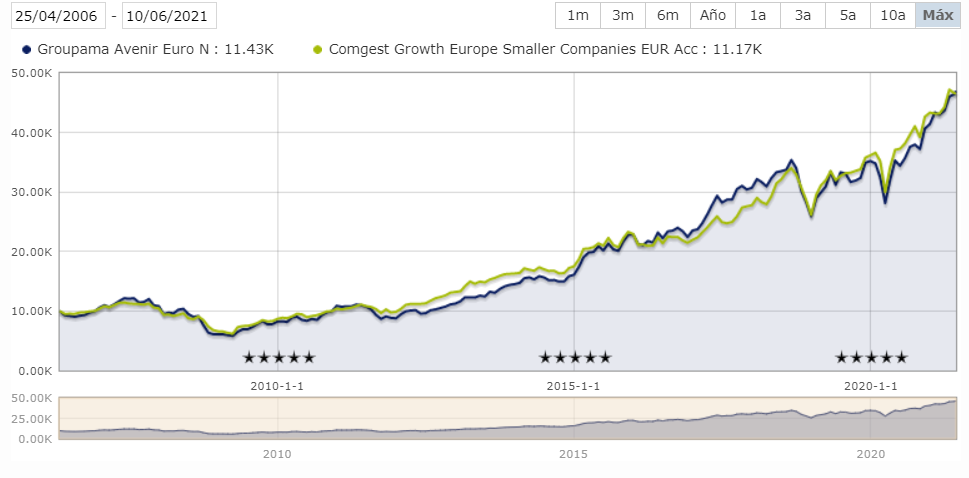The height and width of the screenshot is (478, 969).
Task: Click the start date field 25/04/2006
Action: [58, 16]
